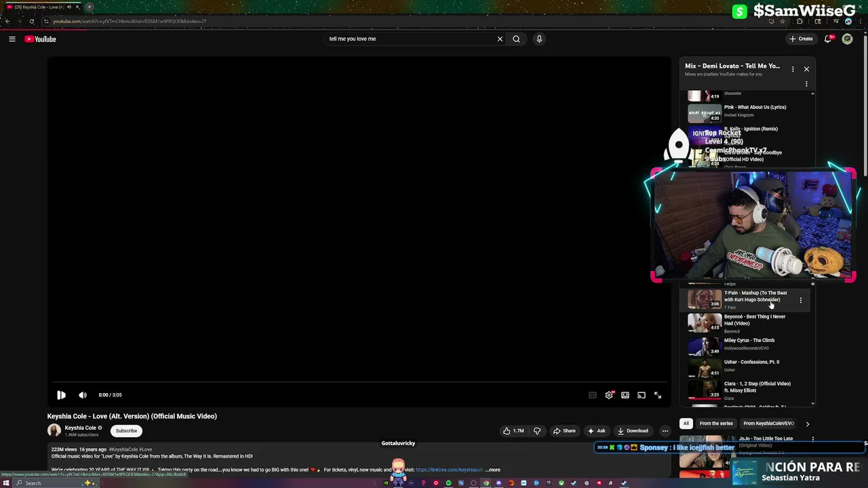Screen dimensions: 868x488
Task: Close the Mix playlist panel
Action: 806,69
